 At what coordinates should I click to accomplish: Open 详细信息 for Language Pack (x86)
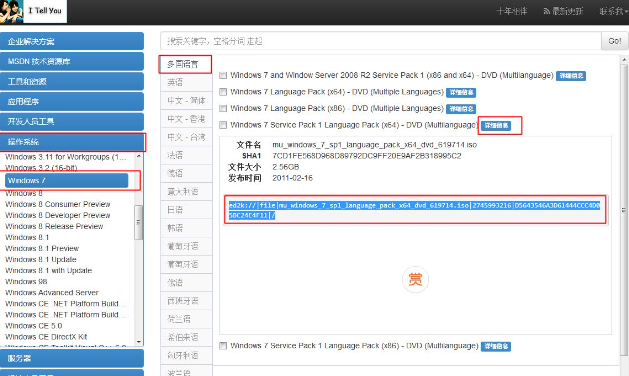point(461,109)
